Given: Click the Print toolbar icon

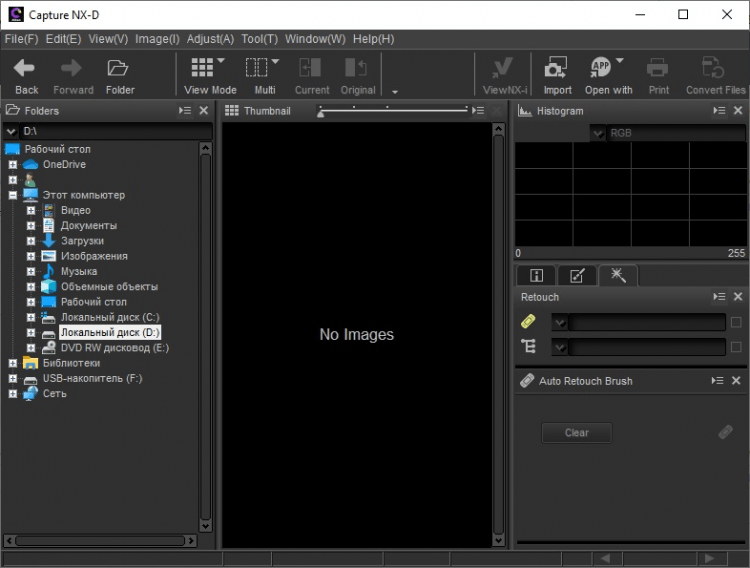Looking at the screenshot, I should coord(658,68).
